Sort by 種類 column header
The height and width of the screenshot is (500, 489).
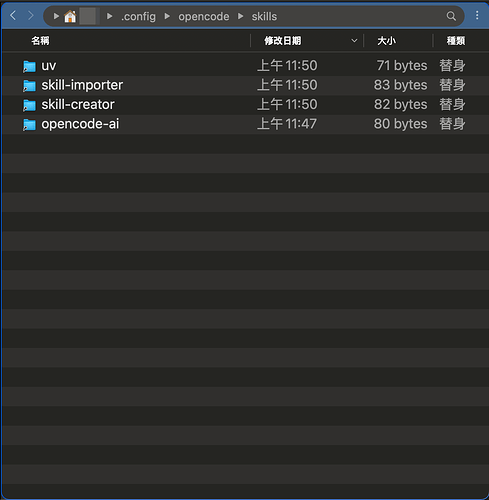456,41
